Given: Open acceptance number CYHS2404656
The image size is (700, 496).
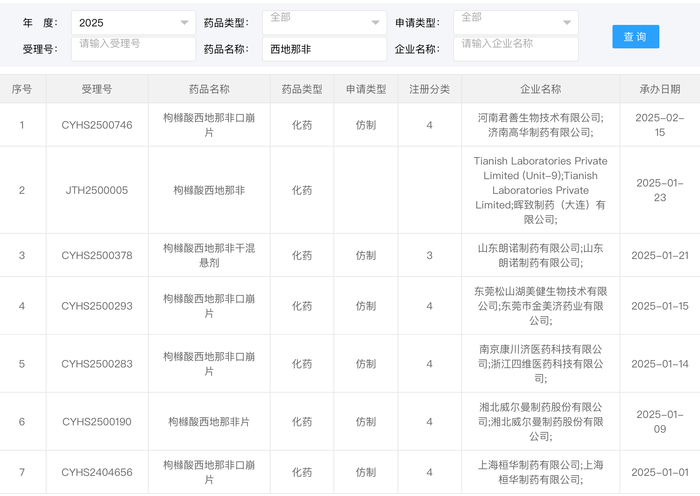Looking at the screenshot, I should click(96, 472).
